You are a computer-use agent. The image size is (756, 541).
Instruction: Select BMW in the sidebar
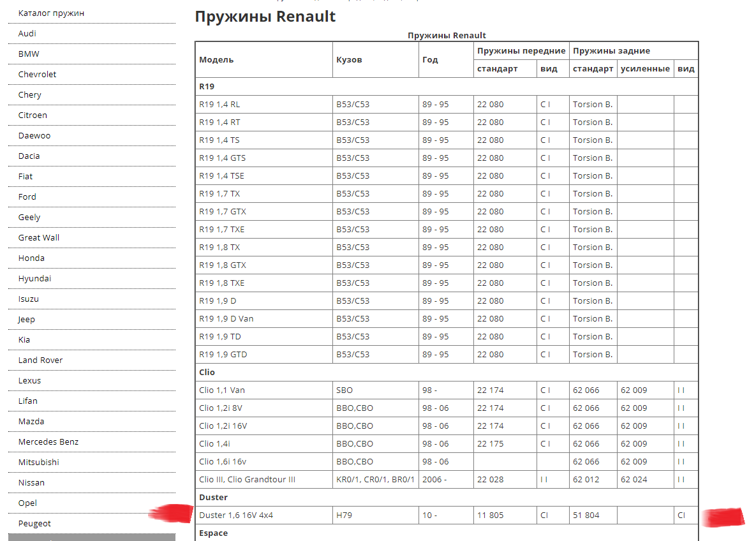(29, 54)
